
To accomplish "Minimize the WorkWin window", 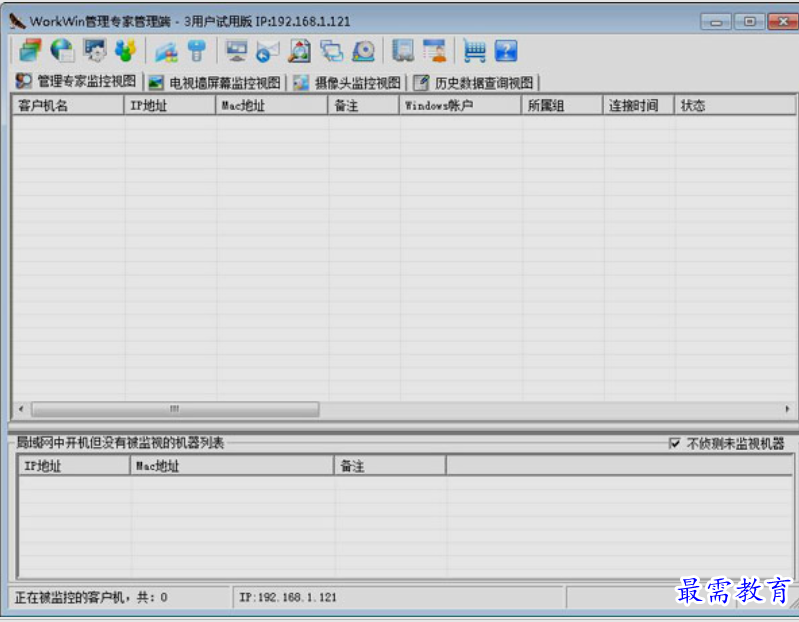I will (x=716, y=22).
